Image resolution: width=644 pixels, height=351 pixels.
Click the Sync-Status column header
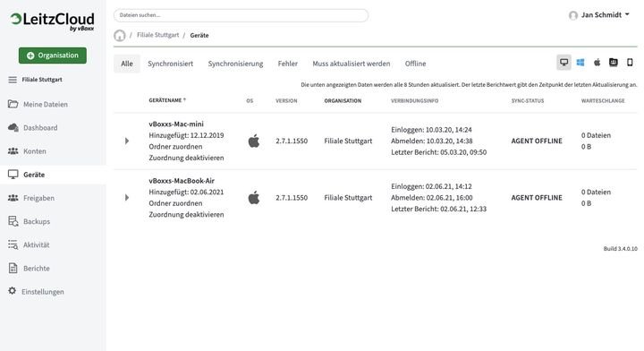pyautogui.click(x=528, y=100)
